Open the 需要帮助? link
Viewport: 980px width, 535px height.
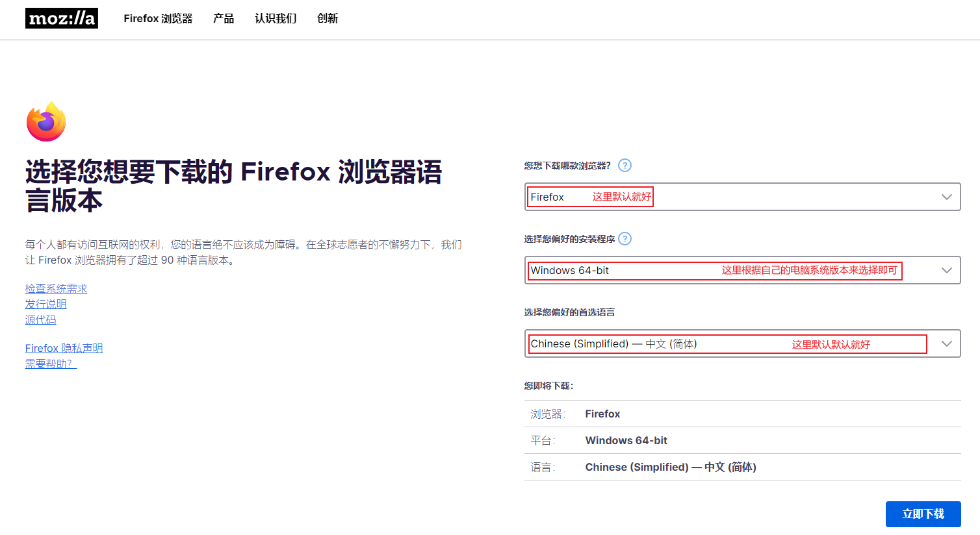pyautogui.click(x=51, y=364)
